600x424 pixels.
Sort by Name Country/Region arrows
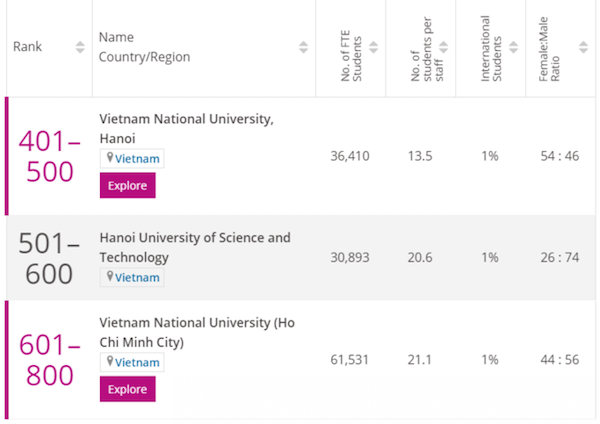[x=303, y=47]
